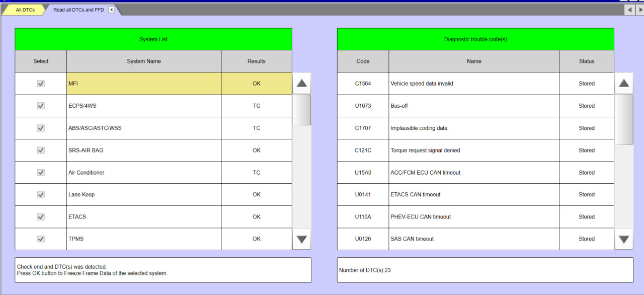644x295 pixels.
Task: Click the Results column header
Action: click(x=256, y=61)
